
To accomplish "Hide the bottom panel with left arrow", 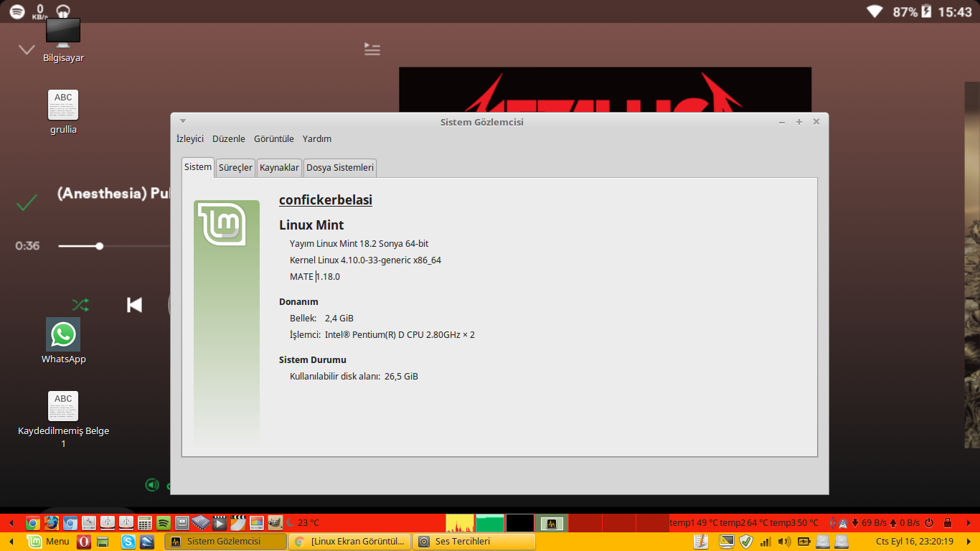I will pyautogui.click(x=11, y=542).
